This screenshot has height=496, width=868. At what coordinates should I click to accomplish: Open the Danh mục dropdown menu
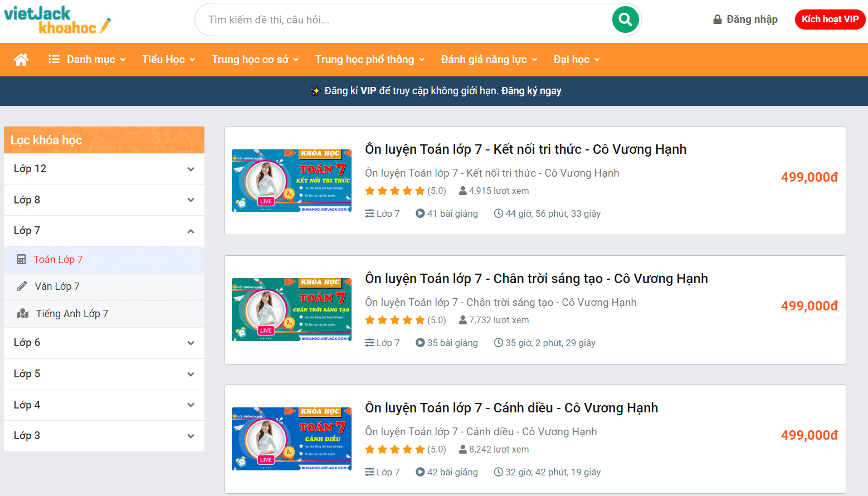pyautogui.click(x=87, y=60)
